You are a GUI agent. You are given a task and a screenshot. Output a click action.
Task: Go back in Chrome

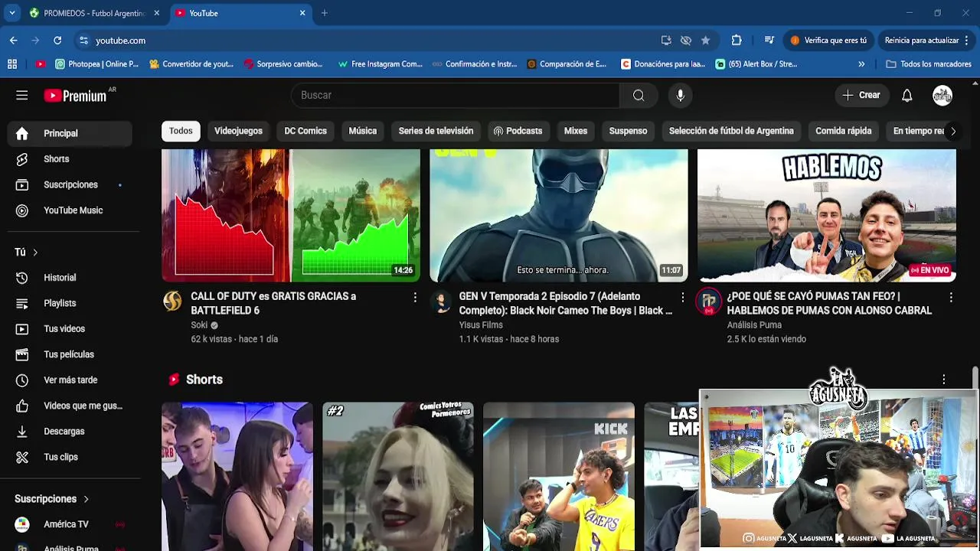pos(14,41)
